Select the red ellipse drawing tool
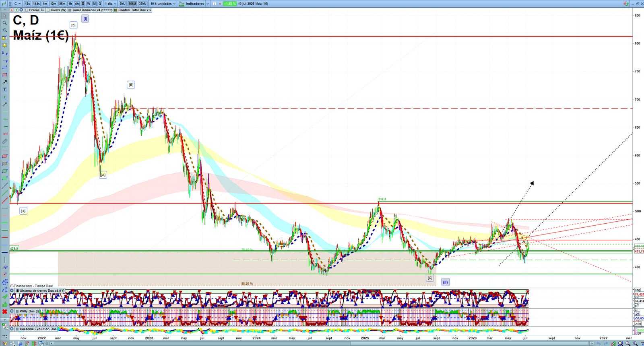 [5, 156]
